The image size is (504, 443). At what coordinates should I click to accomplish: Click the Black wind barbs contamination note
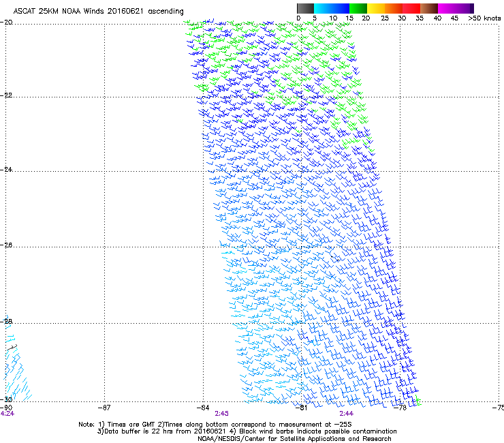click(313, 431)
